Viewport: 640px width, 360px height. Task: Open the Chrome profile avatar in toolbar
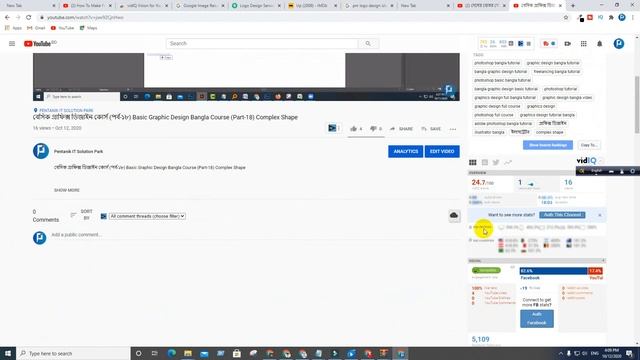[x=622, y=18]
